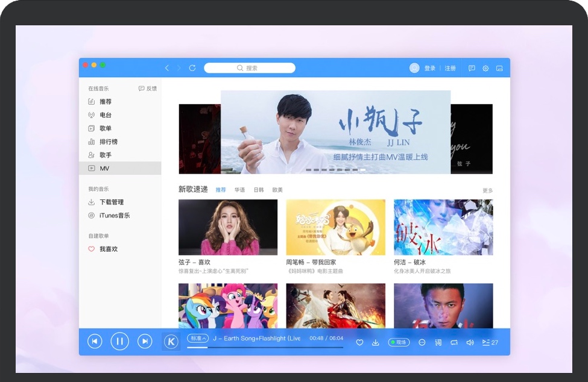Open the lyrics display icon
Image resolution: width=588 pixels, height=382 pixels.
click(438, 342)
